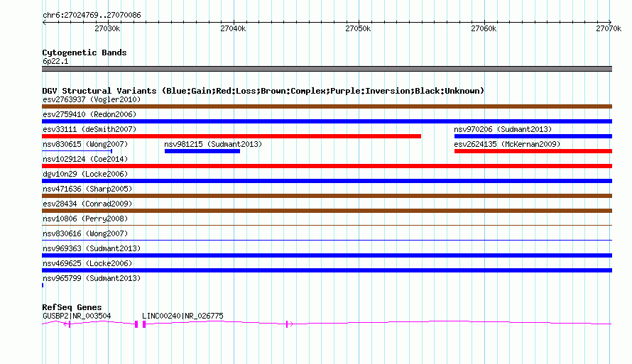Screen dimensions: 632x364
Task: Open the nsv469625 (Locke2006) label
Action: [87, 263]
